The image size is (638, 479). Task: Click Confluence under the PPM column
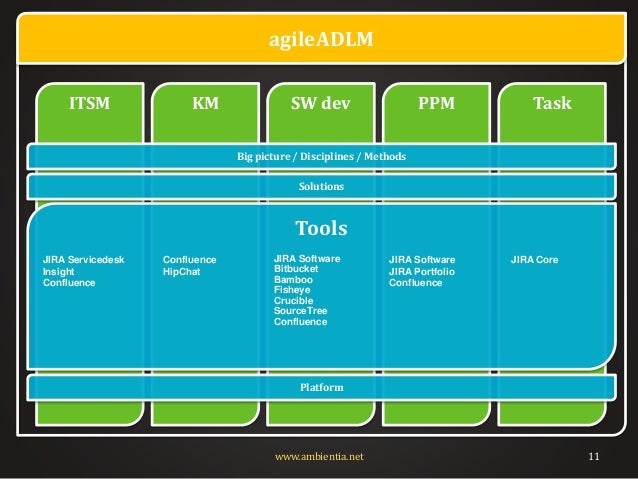click(x=415, y=283)
